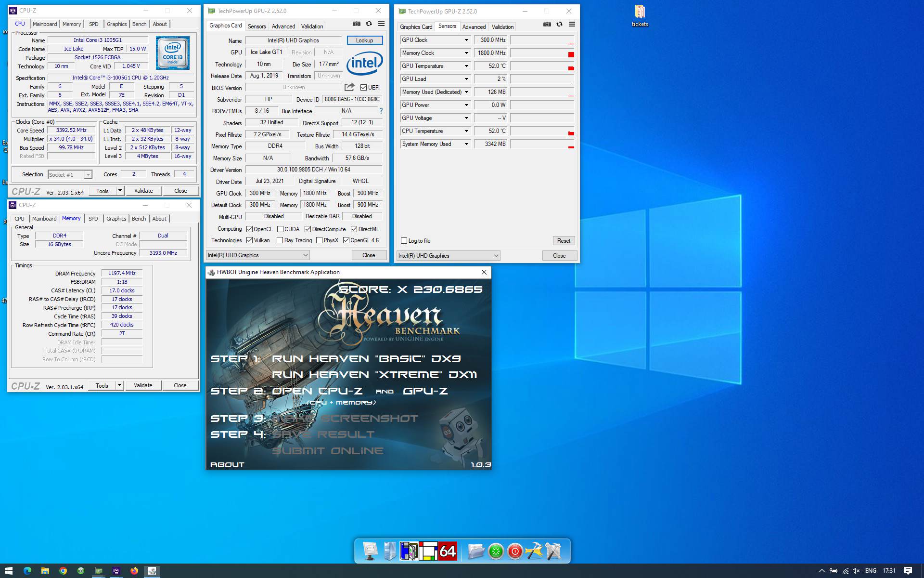Open Microsoft Edge from the taskbar
Image resolution: width=924 pixels, height=578 pixels.
pyautogui.click(x=27, y=571)
